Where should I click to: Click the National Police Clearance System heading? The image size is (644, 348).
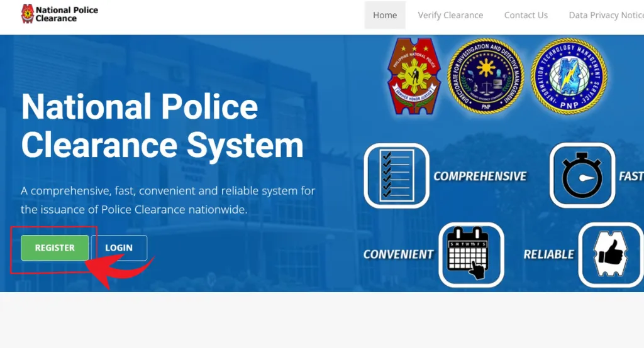tap(162, 126)
